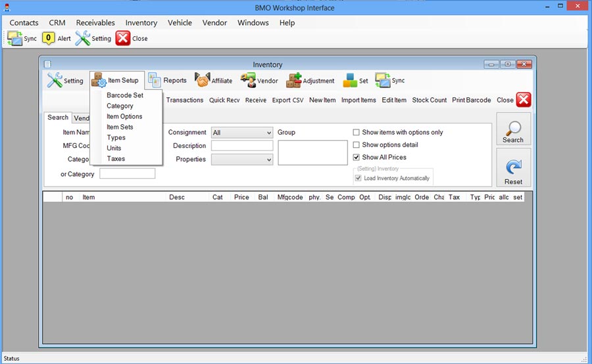Screen dimensions: 592x364
Task: Click the Reset arrow button
Action: pos(514,168)
